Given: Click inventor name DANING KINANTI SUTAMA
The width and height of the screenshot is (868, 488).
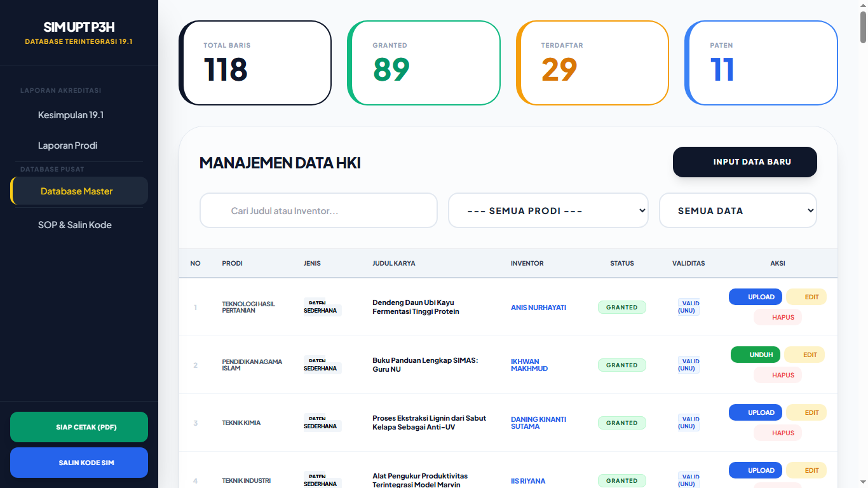Looking at the screenshot, I should [x=538, y=423].
